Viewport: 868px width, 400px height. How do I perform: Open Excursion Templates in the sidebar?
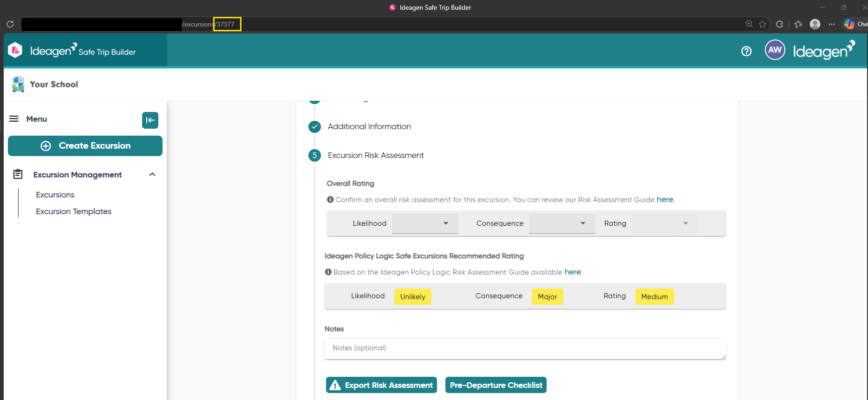(74, 211)
